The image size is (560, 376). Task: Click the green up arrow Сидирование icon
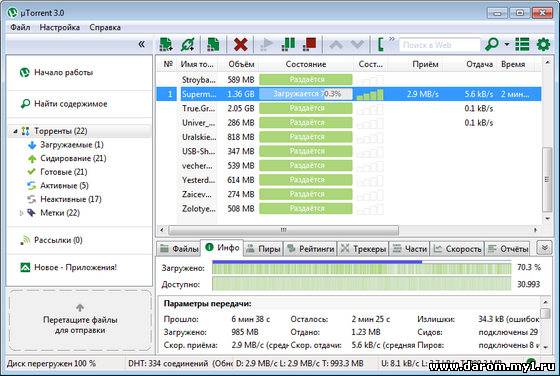click(32, 159)
